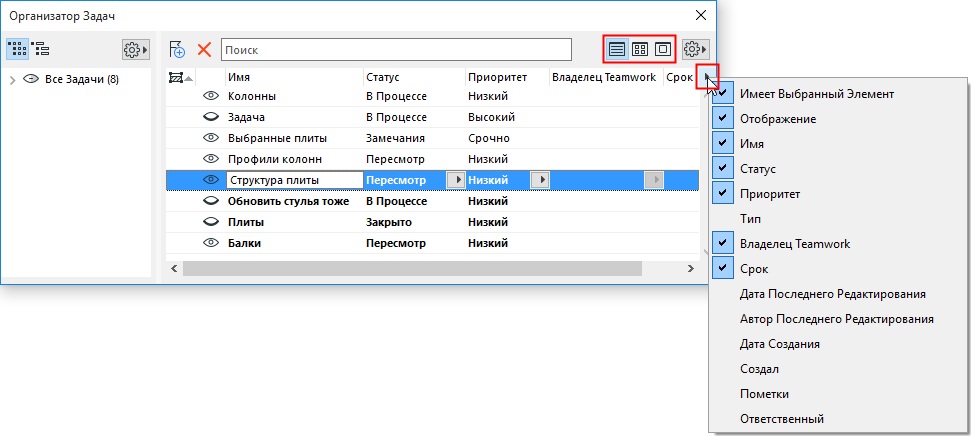Select the Задача task name

(x=246, y=117)
